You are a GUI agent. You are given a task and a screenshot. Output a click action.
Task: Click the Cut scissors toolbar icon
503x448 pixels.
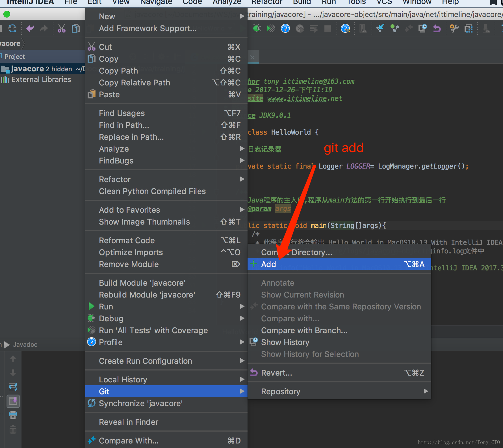[61, 28]
